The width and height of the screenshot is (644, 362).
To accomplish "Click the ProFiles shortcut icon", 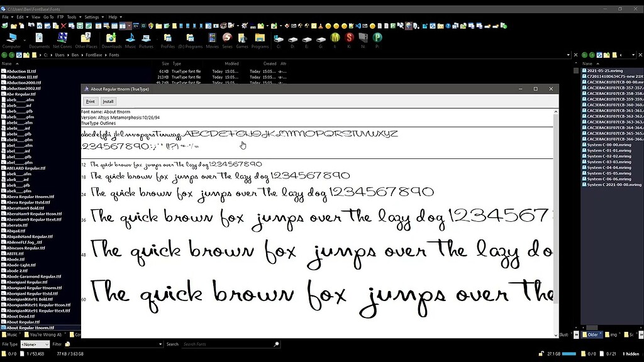I will 169,38.
